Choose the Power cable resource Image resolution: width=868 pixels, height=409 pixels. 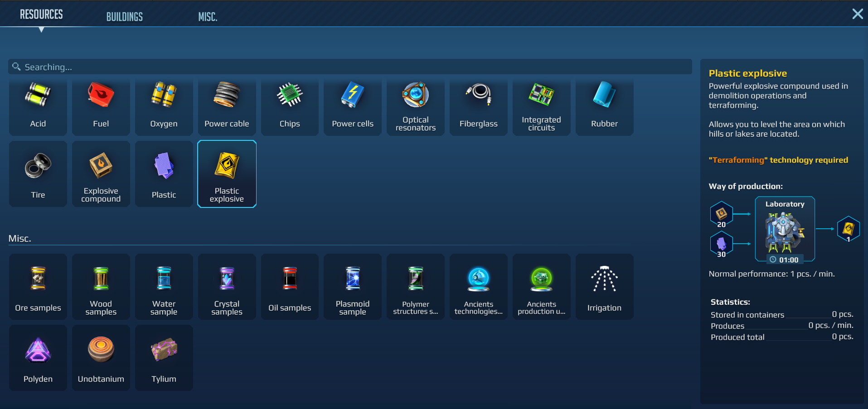tap(227, 107)
